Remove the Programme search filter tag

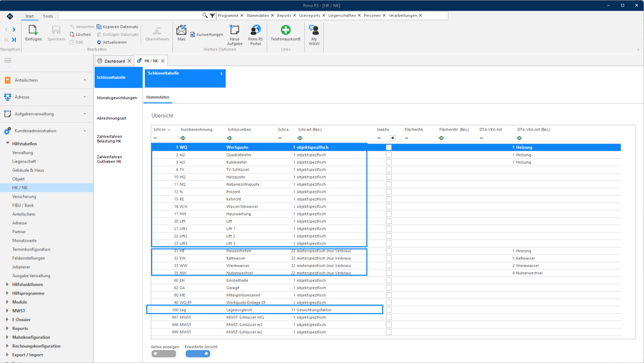242,16
